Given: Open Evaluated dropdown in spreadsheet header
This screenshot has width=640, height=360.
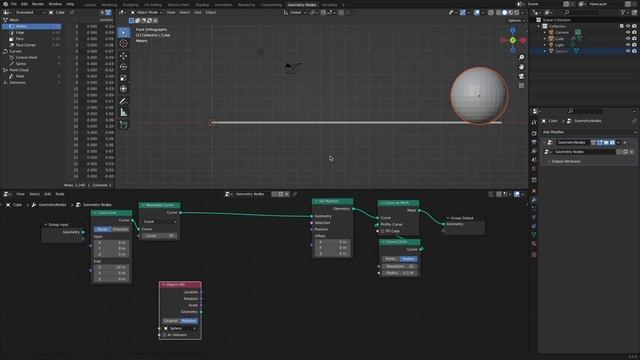Looking at the screenshot, I should [28, 13].
